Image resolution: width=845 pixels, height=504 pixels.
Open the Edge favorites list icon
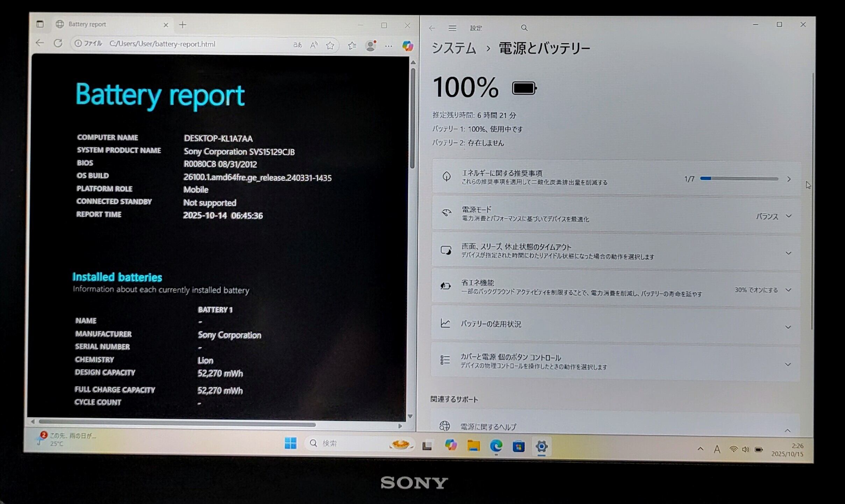352,45
